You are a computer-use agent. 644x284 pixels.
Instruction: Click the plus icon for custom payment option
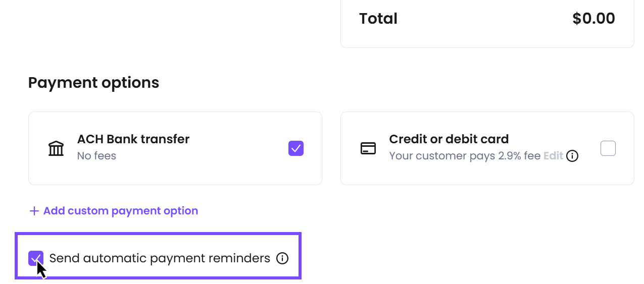[x=34, y=211]
